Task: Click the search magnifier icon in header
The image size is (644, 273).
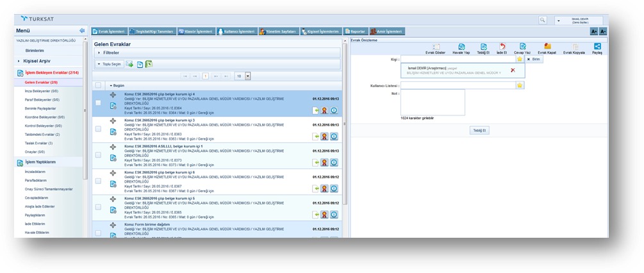Action: tap(543, 21)
